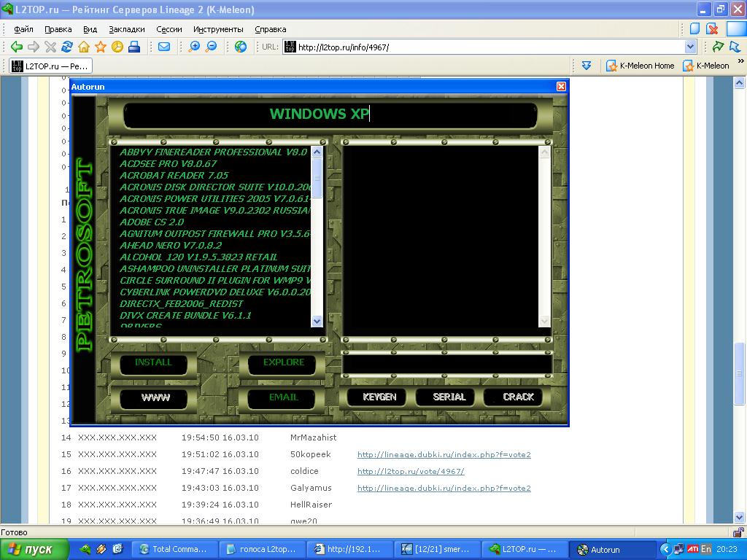Screen dimensions: 747x560
Task: Select DIRECTX_FEB2006_REDIST entry
Action: coord(181,304)
